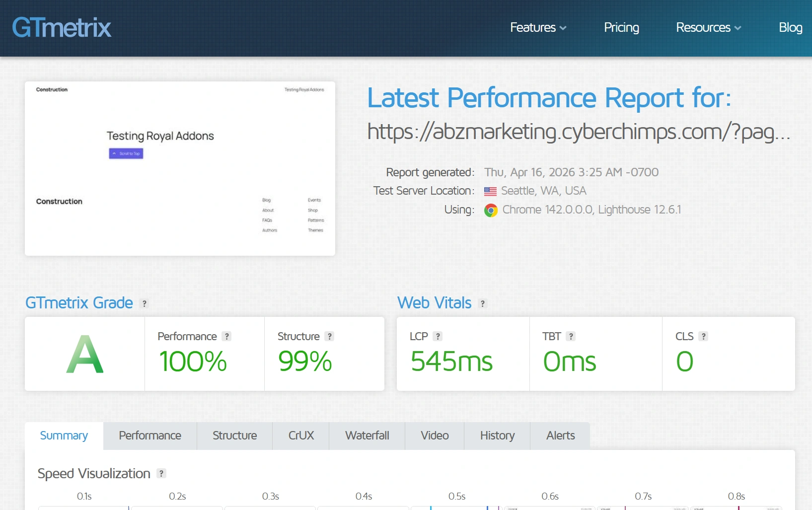Click the report generated date text
Screen dimensions: 812x510
click(572, 172)
